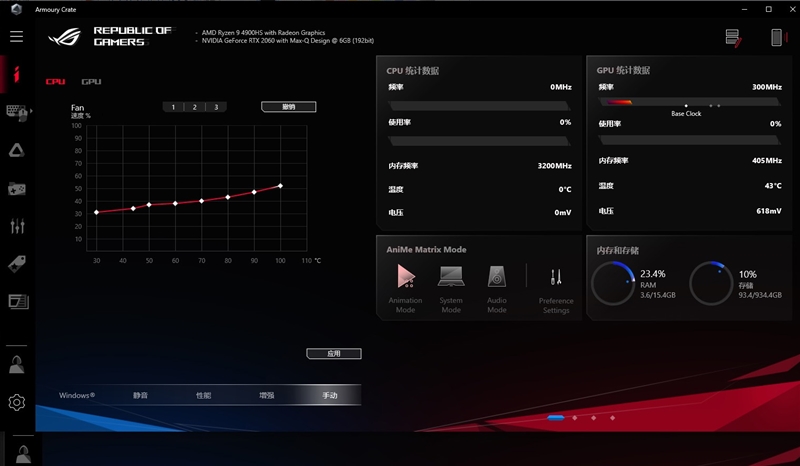Select AniMe Matrix Animation Mode
800x466 pixels.
point(405,284)
